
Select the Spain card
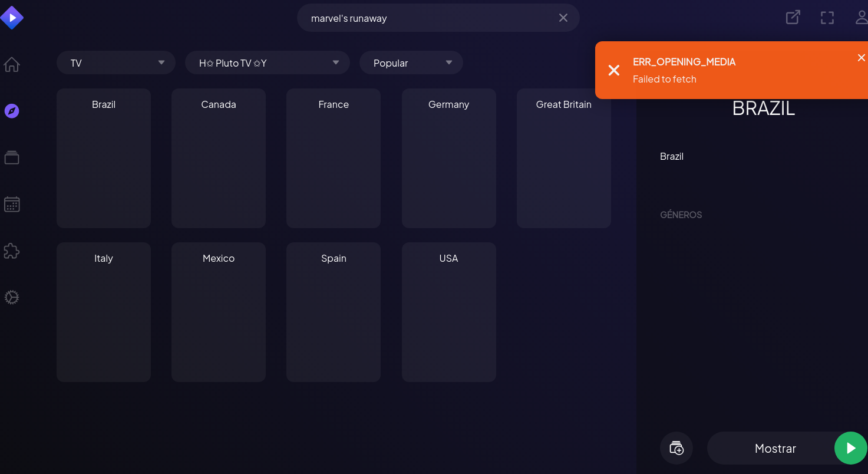click(x=334, y=312)
